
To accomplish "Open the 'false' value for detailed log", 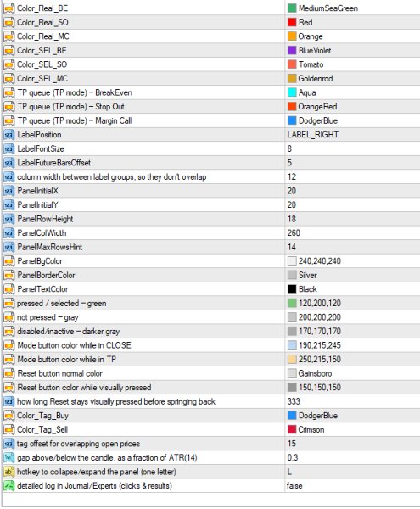I will point(294,485).
